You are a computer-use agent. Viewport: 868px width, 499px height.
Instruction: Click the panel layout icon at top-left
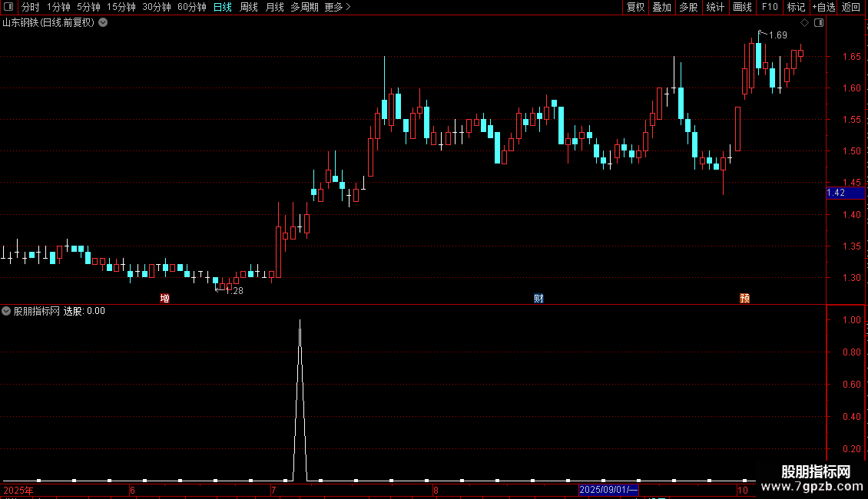tap(8, 7)
